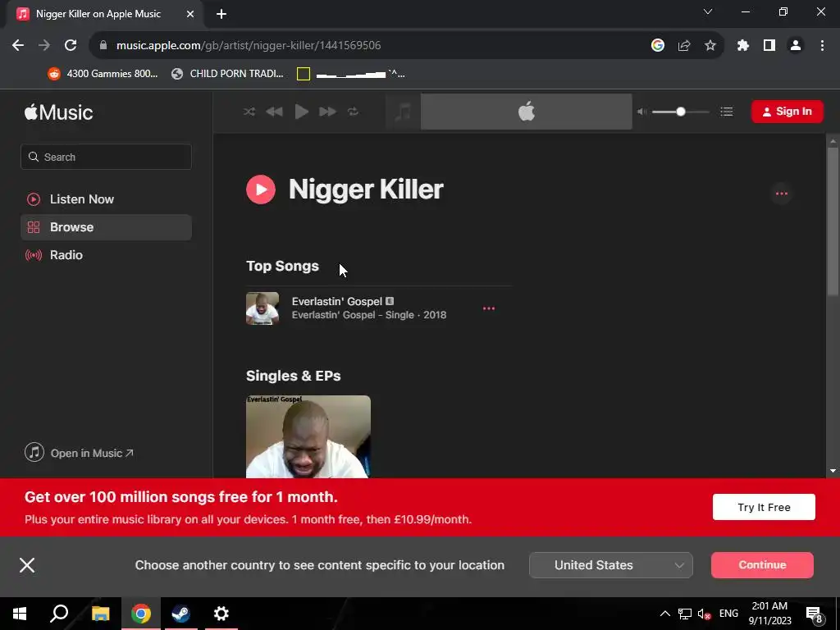Change the ENG input language

pyautogui.click(x=728, y=614)
